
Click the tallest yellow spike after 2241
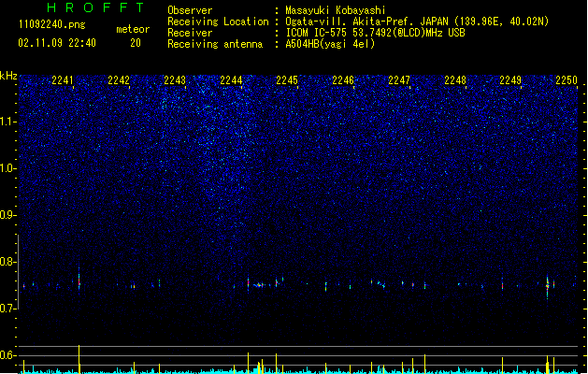pyautogui.click(x=79, y=359)
